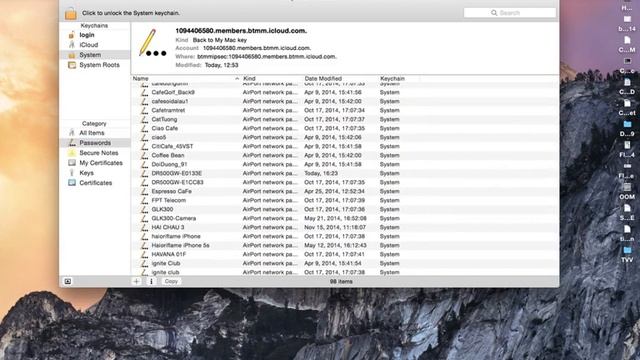The image size is (640, 360).
Task: Click pencil icon beside FPT Telecom row
Action: (x=144, y=200)
